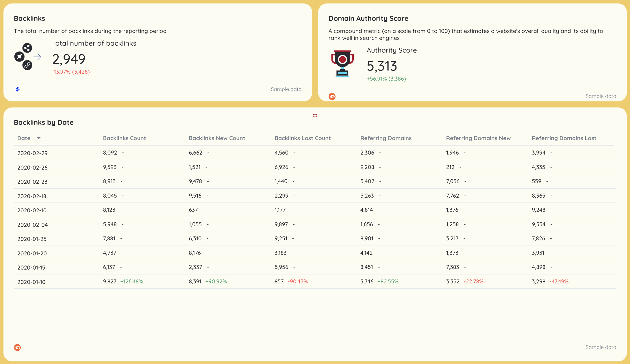Viewport: 630px width, 364px height.
Task: Click the Semrush logo on Domain Authority Score card
Action: click(332, 96)
